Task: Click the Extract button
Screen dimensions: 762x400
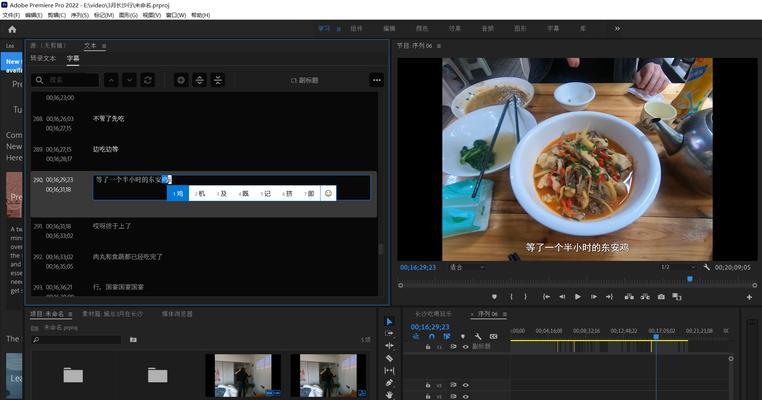Action: pos(645,296)
